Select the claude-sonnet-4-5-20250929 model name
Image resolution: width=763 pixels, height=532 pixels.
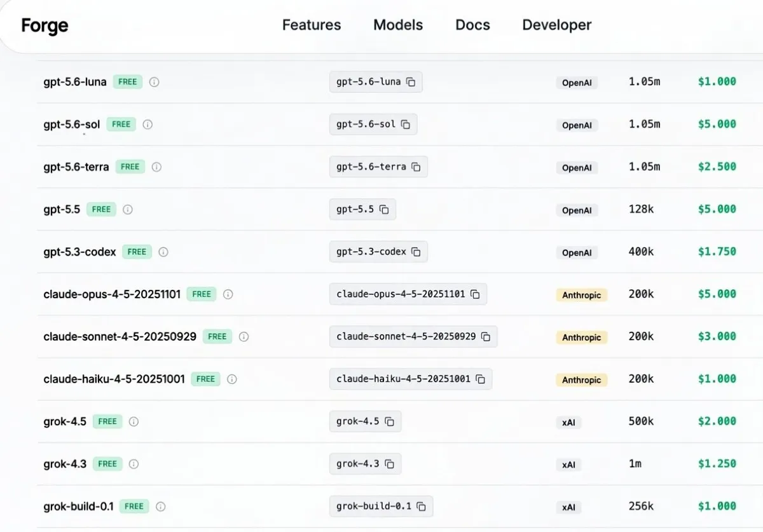pos(120,337)
